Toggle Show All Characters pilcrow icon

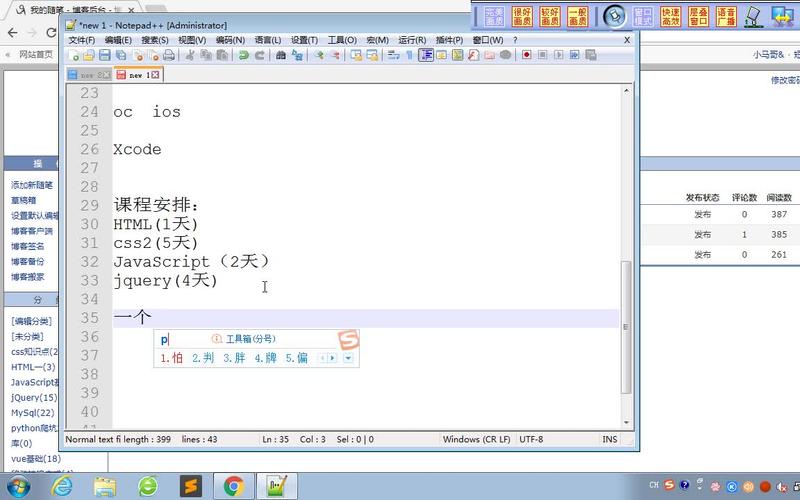(409, 55)
